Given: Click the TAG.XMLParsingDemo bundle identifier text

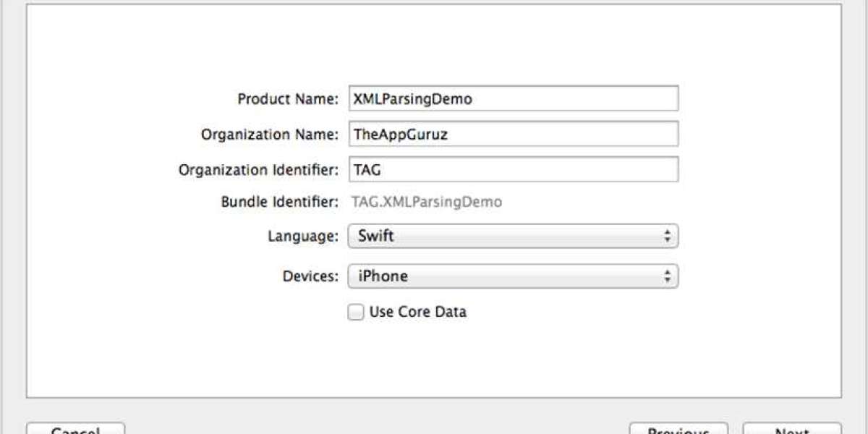Looking at the screenshot, I should [426, 202].
